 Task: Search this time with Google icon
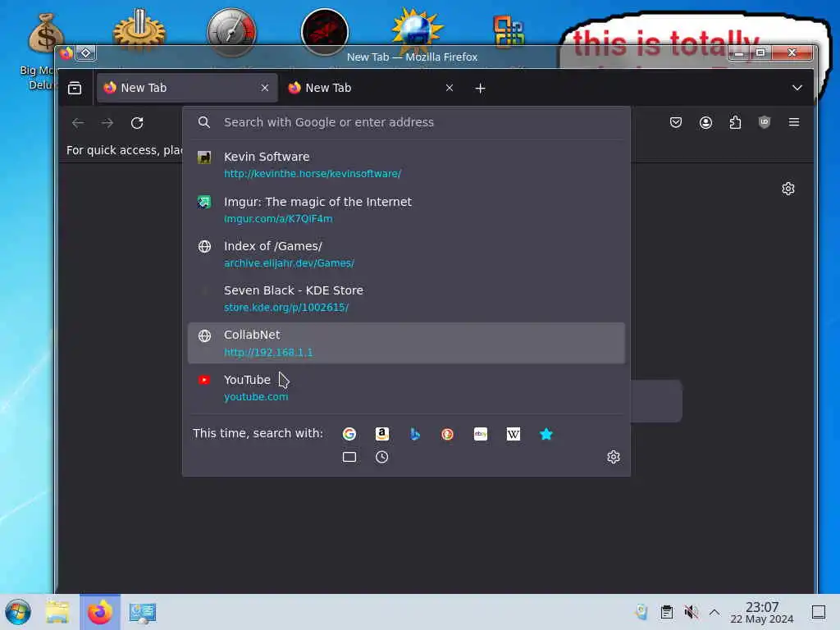pos(349,434)
